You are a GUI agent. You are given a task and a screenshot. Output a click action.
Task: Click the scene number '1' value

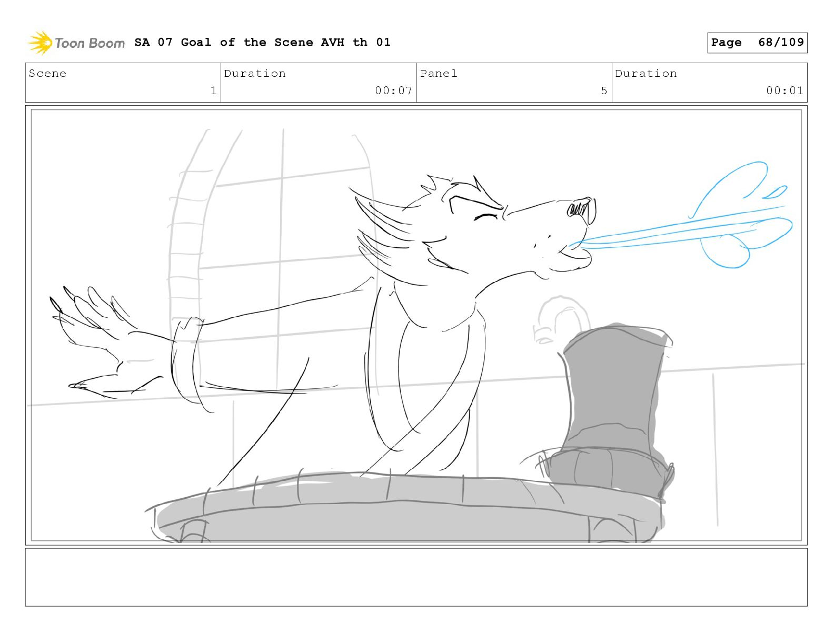pos(213,90)
